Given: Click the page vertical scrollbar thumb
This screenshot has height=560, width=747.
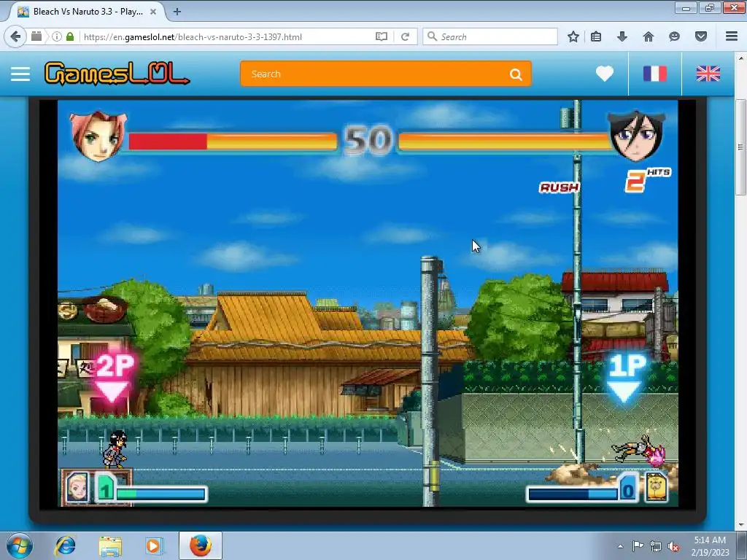Looking at the screenshot, I should click(x=740, y=147).
